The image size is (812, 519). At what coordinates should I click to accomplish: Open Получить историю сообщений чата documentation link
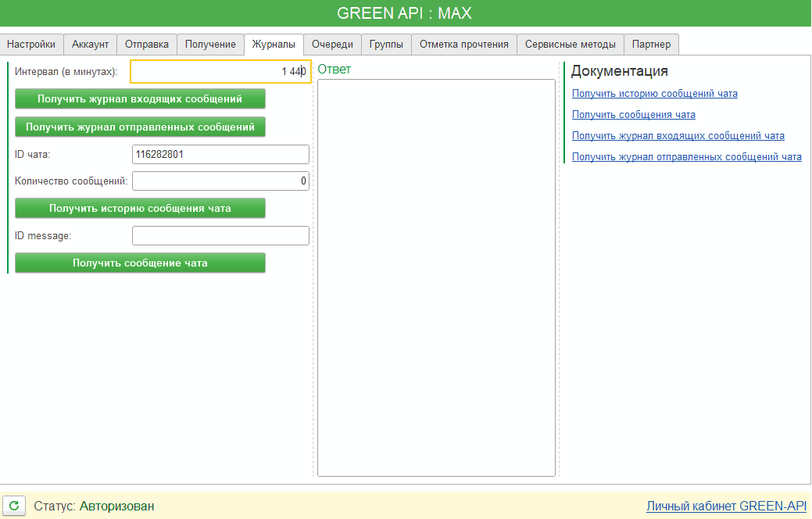pyautogui.click(x=655, y=94)
